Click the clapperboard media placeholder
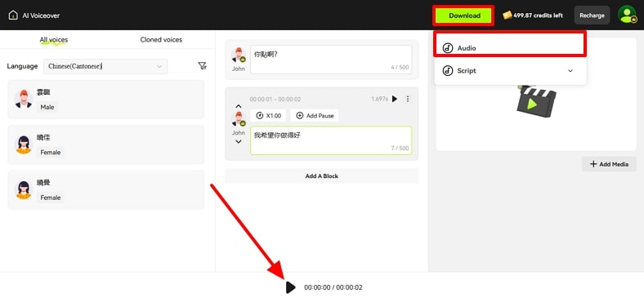The height and width of the screenshot is (302, 644). click(x=536, y=100)
